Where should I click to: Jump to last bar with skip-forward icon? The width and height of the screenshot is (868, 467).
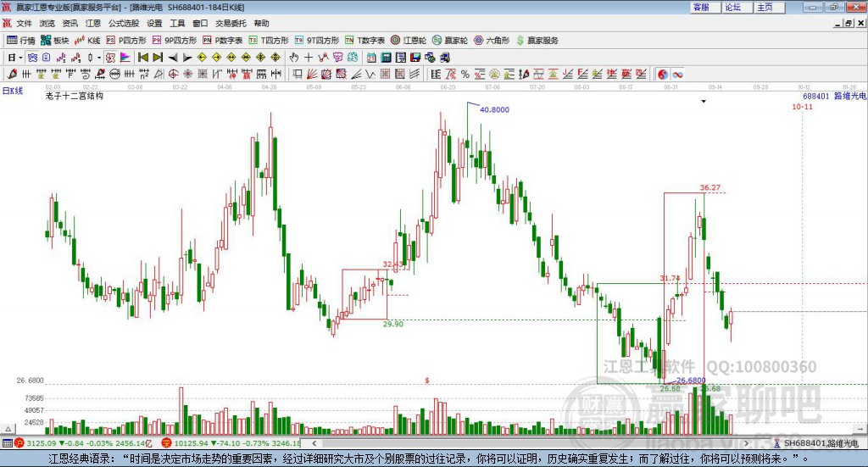158,58
